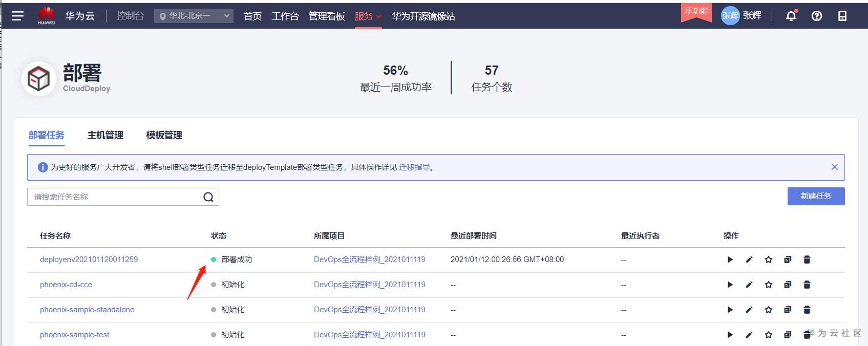
Task: Favorite the phoenix-cd-cce task
Action: pos(769,285)
